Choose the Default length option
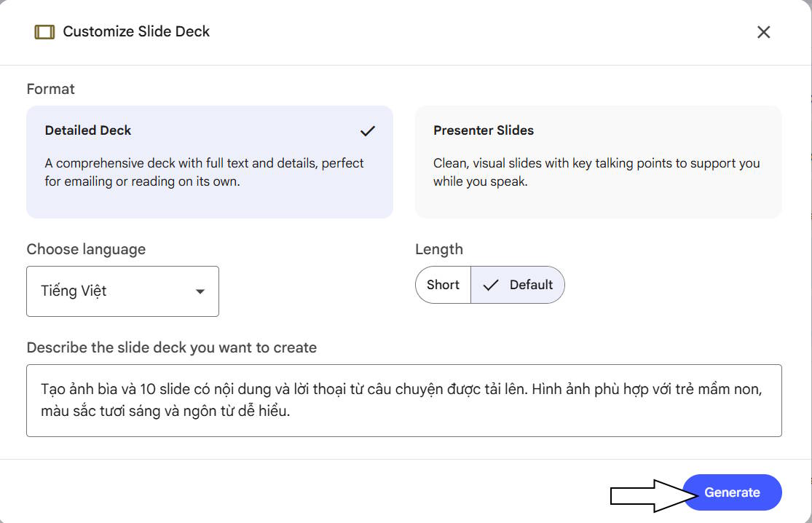Viewport: 812px width, 523px height. (518, 285)
